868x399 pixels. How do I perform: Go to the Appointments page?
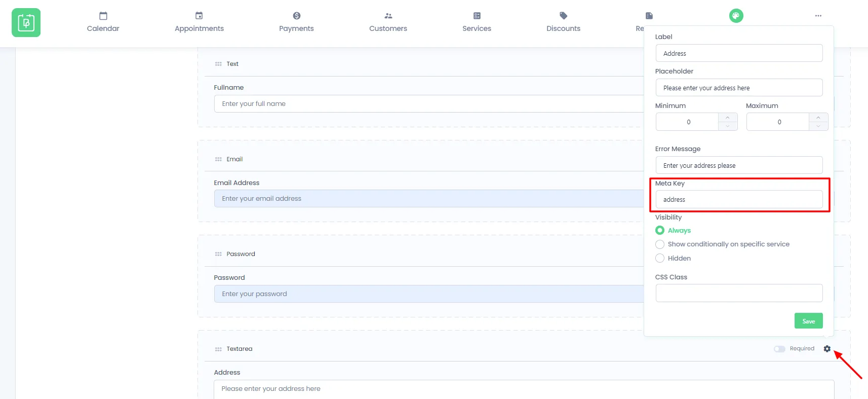pyautogui.click(x=199, y=22)
